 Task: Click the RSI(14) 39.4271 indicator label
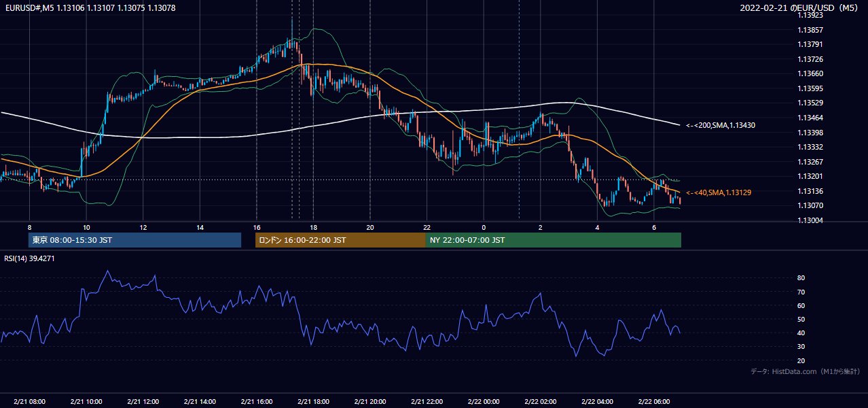pyautogui.click(x=30, y=258)
